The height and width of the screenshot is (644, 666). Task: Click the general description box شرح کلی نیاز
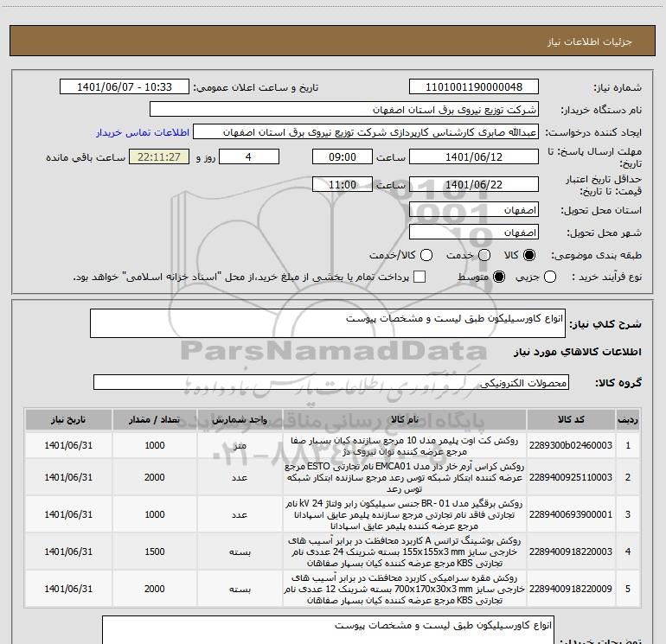pyautogui.click(x=328, y=323)
